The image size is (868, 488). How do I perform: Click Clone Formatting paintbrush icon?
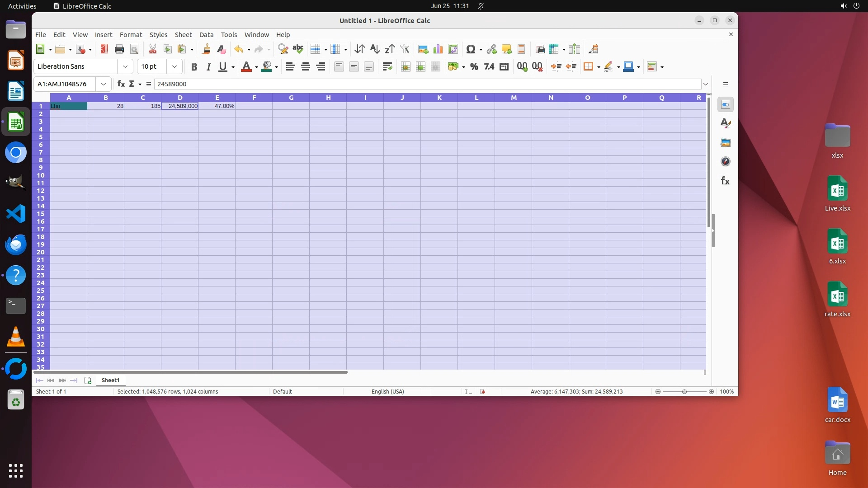click(207, 49)
